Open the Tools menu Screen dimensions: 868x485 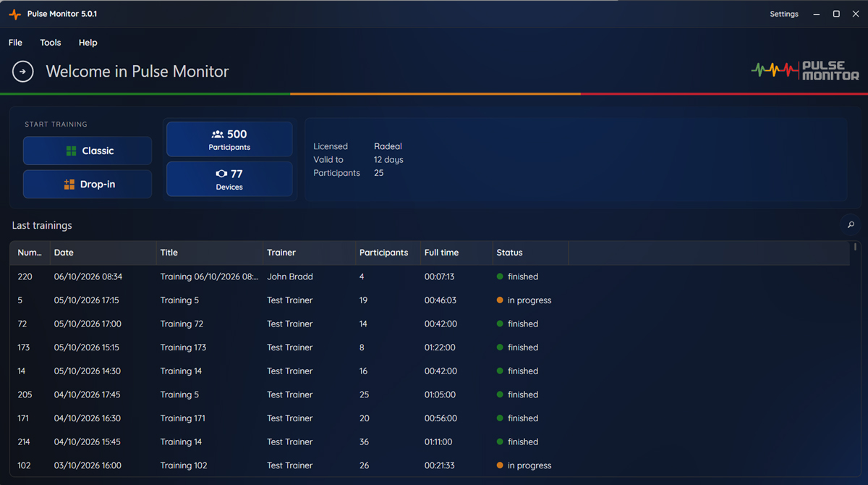tap(51, 43)
